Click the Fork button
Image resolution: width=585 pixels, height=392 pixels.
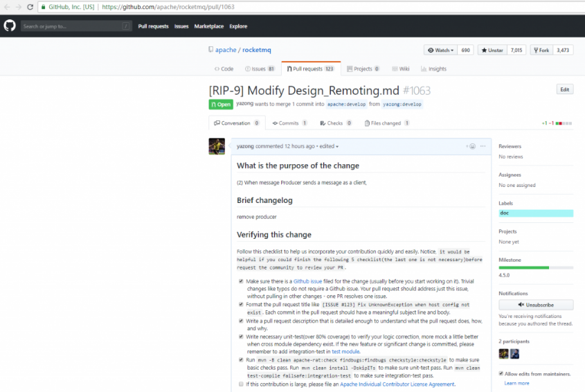point(541,50)
